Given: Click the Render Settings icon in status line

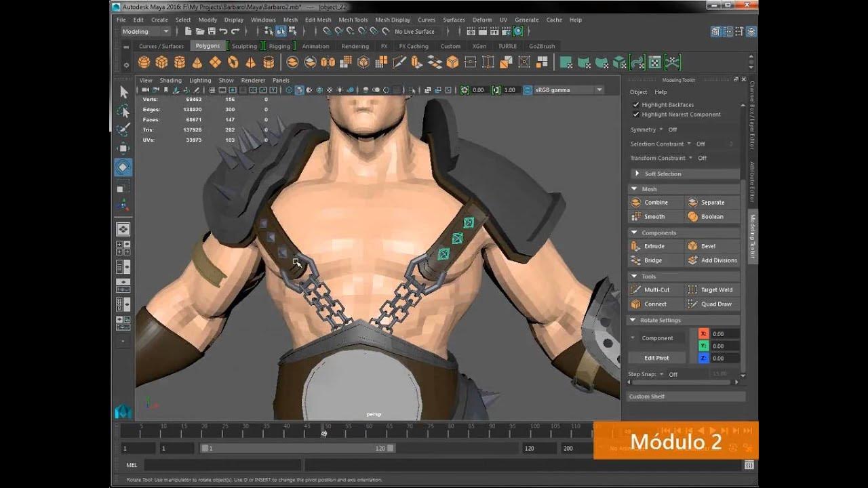Looking at the screenshot, I should click(x=507, y=31).
